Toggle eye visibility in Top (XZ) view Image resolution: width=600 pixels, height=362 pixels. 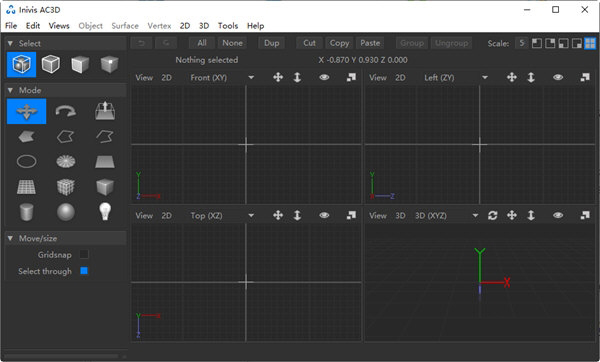pos(324,215)
